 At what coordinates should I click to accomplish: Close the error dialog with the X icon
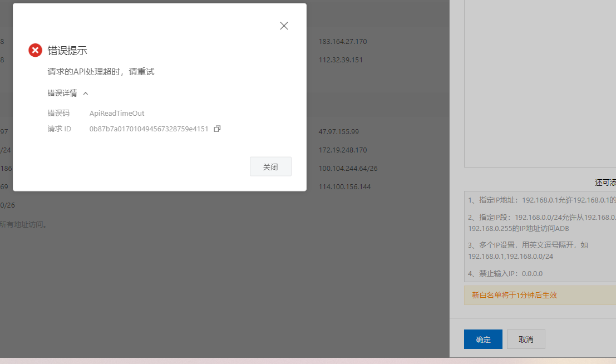[x=284, y=26]
